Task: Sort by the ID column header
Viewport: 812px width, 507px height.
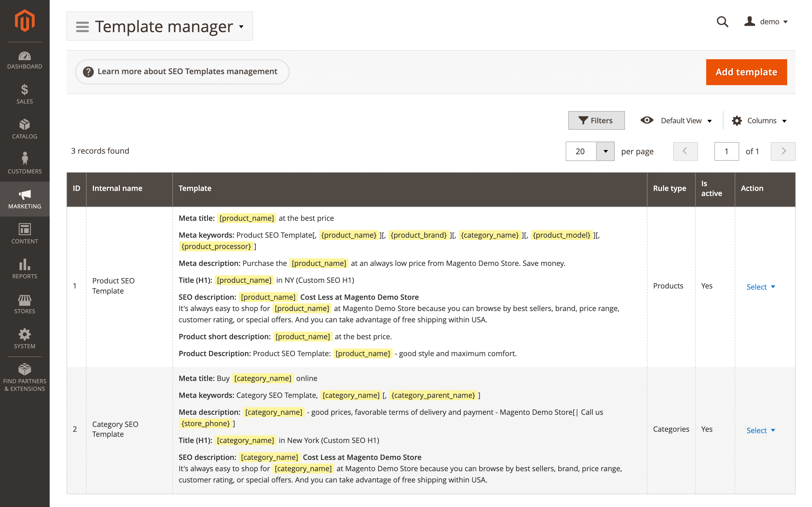Action: pos(76,189)
